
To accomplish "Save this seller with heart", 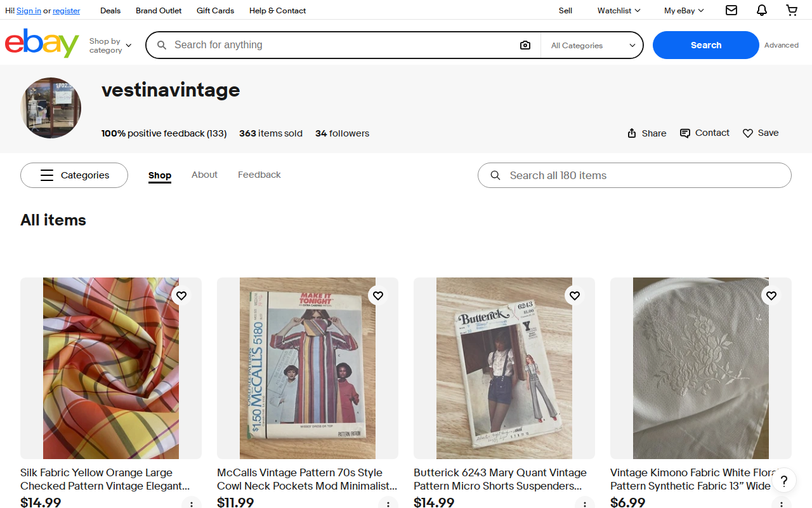I will pyautogui.click(x=761, y=133).
